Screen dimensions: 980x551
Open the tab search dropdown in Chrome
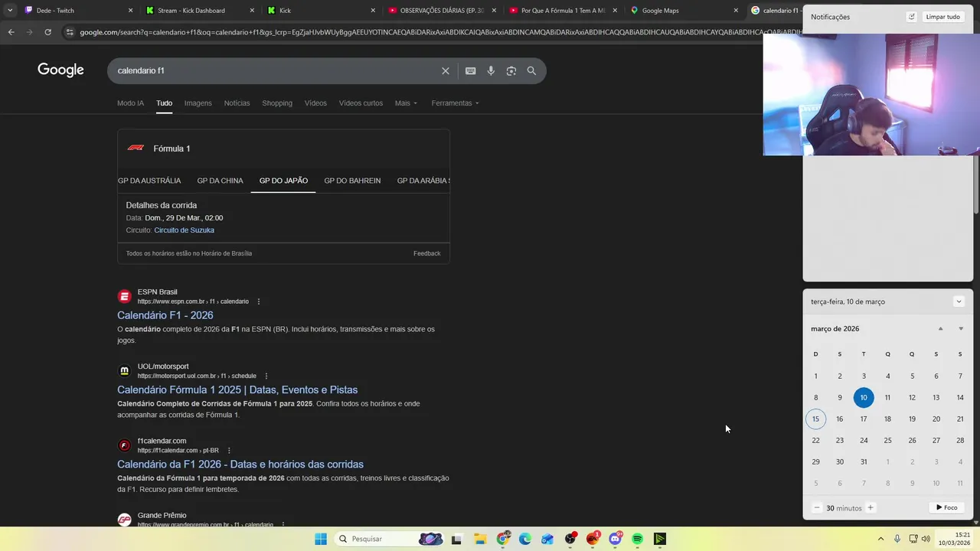click(10, 11)
